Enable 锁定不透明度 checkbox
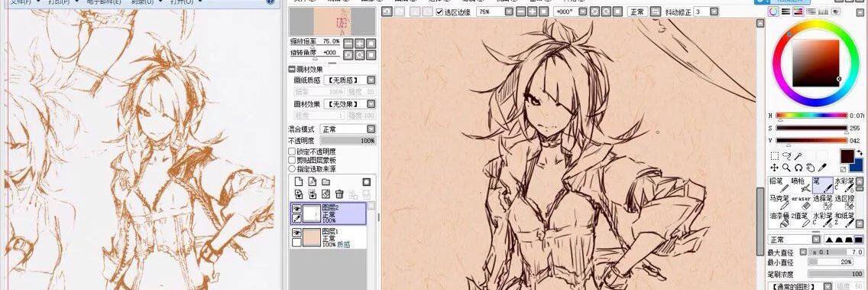 coord(293,152)
